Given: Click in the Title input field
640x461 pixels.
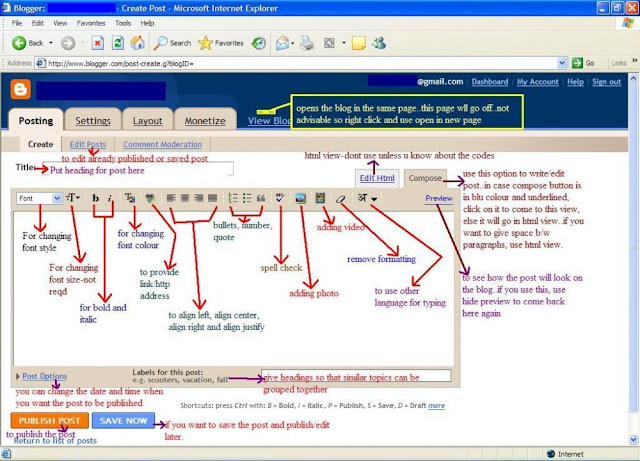Looking at the screenshot, I should 138,168.
